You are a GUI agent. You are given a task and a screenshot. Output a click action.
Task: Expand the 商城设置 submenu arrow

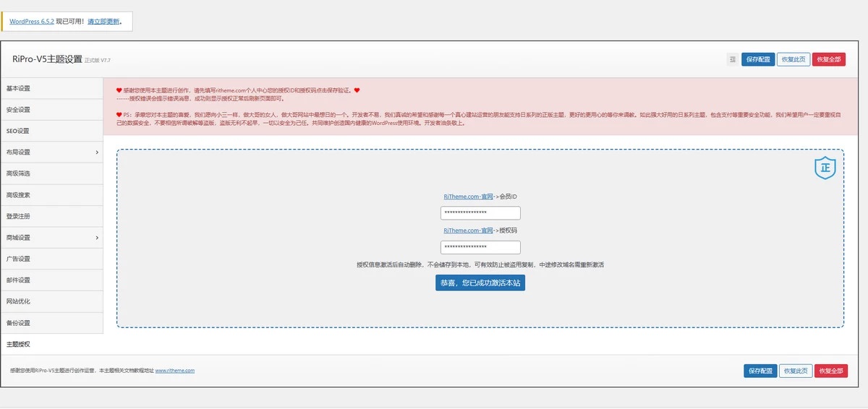(97, 238)
